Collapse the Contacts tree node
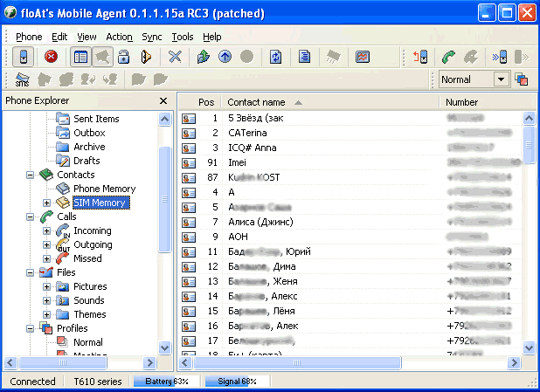 (x=31, y=175)
